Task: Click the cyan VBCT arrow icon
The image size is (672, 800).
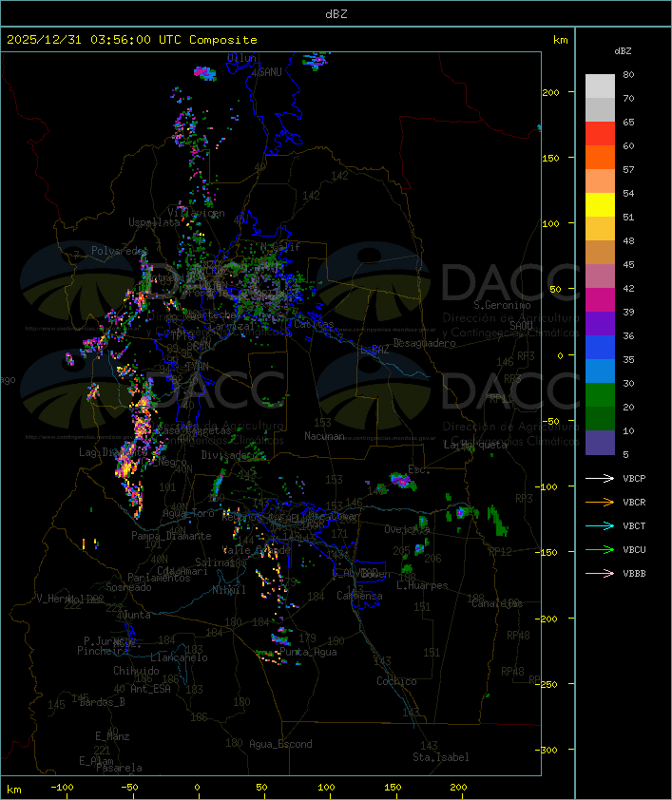Action: [600, 525]
